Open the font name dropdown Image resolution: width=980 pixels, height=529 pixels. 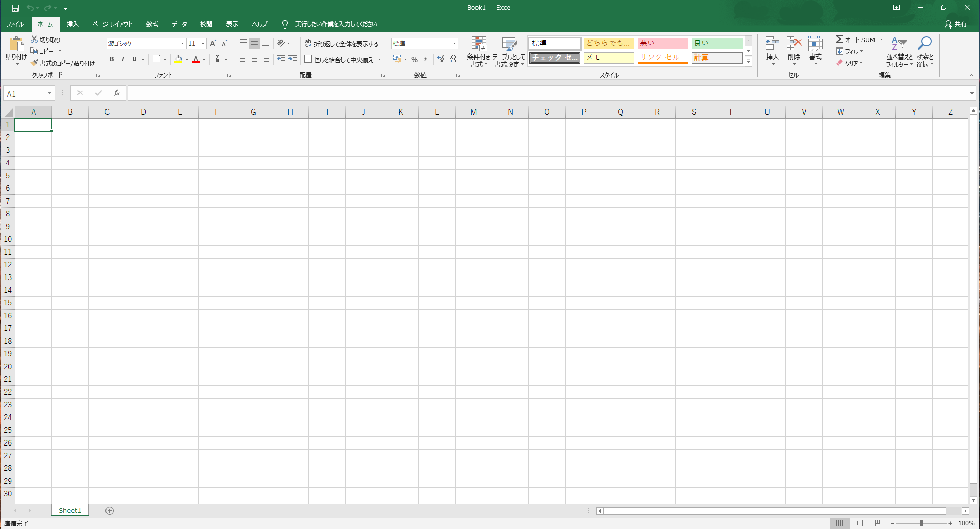(x=182, y=44)
